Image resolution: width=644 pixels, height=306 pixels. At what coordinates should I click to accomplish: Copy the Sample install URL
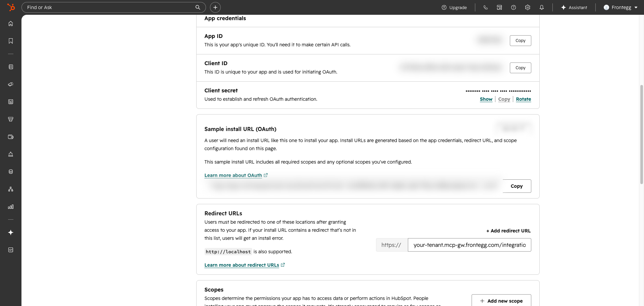click(517, 186)
